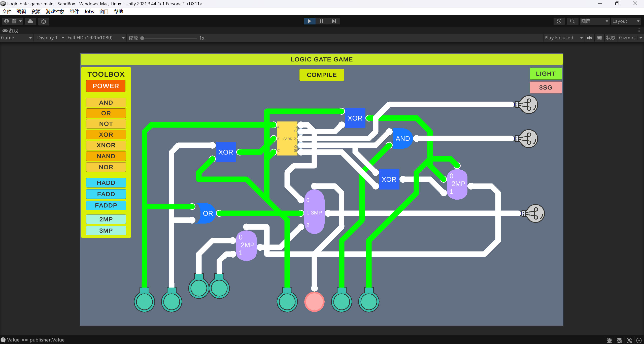This screenshot has height=344, width=644.
Task: Pause the game playback
Action: pyautogui.click(x=321, y=21)
